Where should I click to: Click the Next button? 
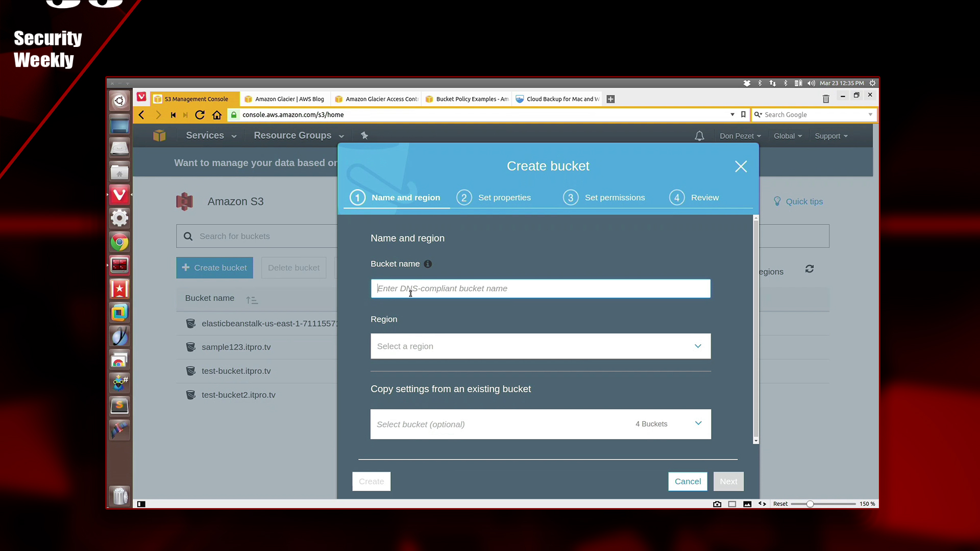(728, 482)
